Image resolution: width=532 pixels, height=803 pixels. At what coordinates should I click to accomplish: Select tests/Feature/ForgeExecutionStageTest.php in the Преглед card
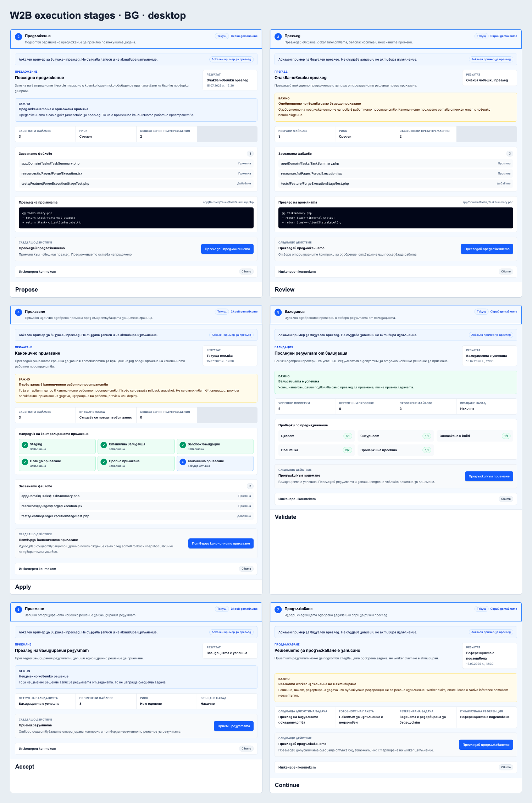396,184
